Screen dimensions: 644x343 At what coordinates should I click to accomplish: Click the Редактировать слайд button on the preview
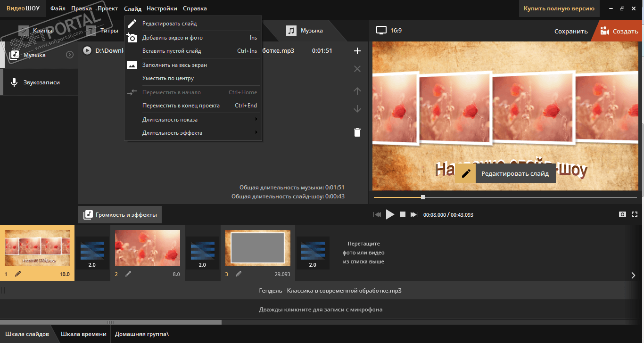[x=506, y=173]
